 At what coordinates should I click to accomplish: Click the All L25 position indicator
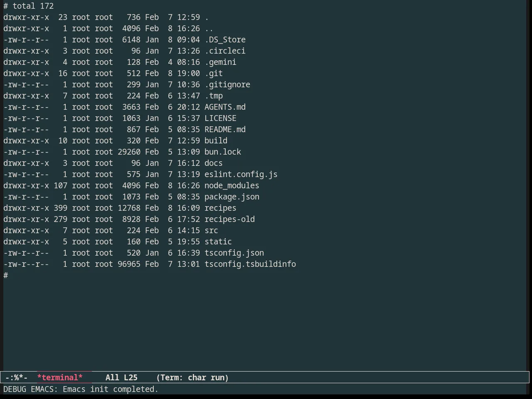[x=121, y=377]
